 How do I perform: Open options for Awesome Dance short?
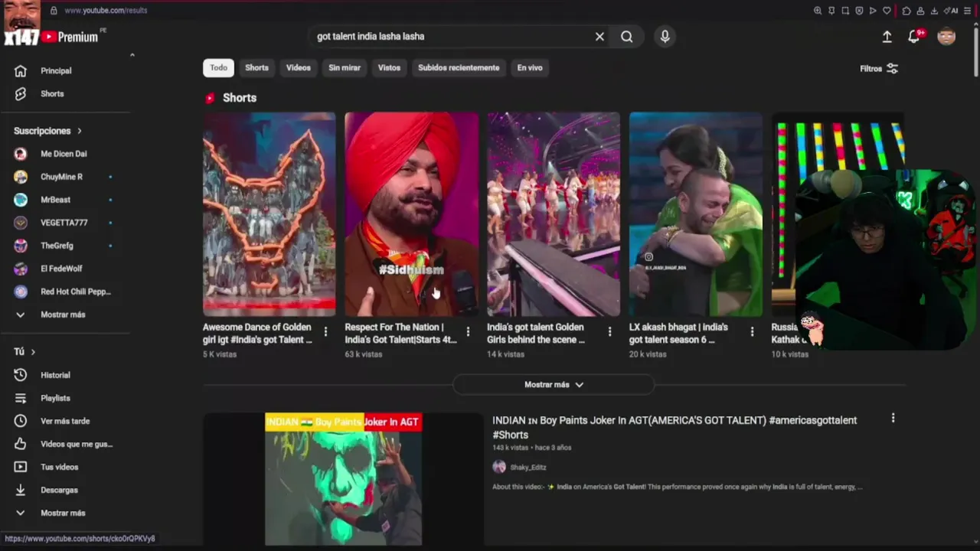tap(325, 331)
